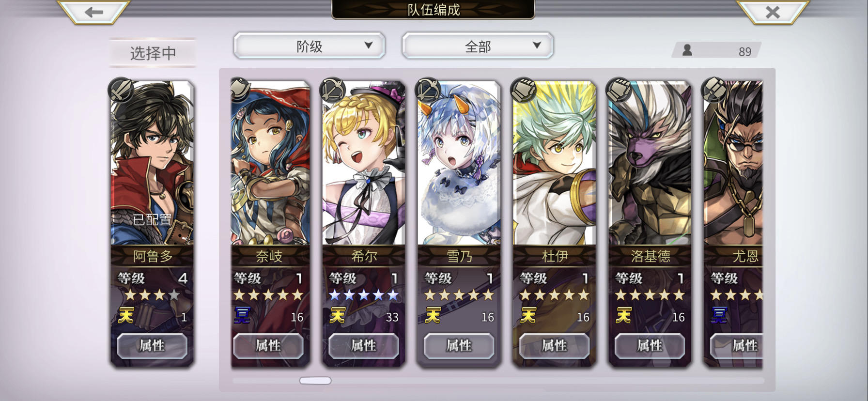Open 属性 for 阿鲁多
868x401 pixels.
coord(152,345)
